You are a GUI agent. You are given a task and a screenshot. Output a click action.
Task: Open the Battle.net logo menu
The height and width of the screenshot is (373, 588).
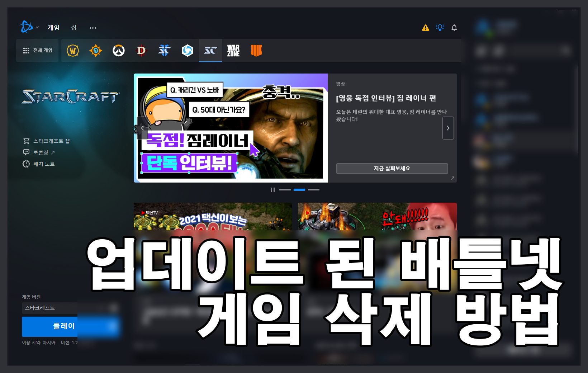click(27, 27)
